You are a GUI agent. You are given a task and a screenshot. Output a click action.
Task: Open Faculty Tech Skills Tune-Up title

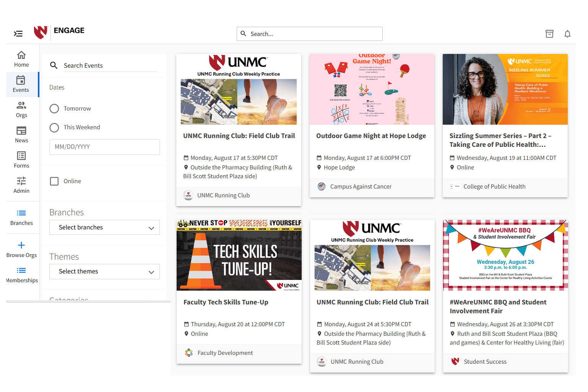tap(226, 302)
